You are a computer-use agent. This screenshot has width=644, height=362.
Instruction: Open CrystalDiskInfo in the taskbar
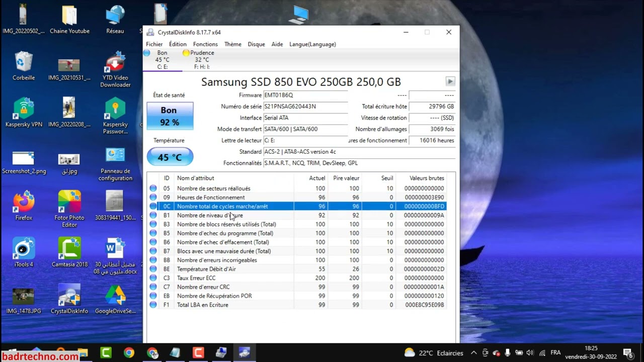pyautogui.click(x=245, y=352)
